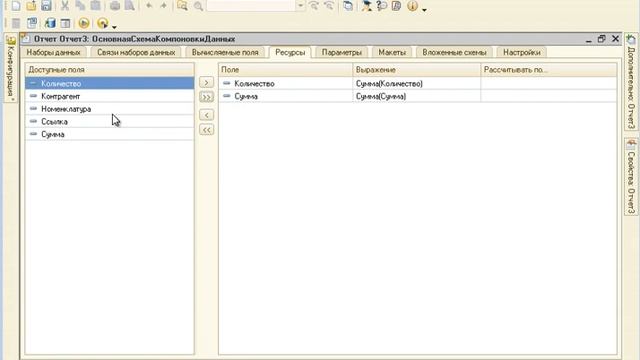
Task: Click the Save floppy disk icon
Action: coord(46,6)
